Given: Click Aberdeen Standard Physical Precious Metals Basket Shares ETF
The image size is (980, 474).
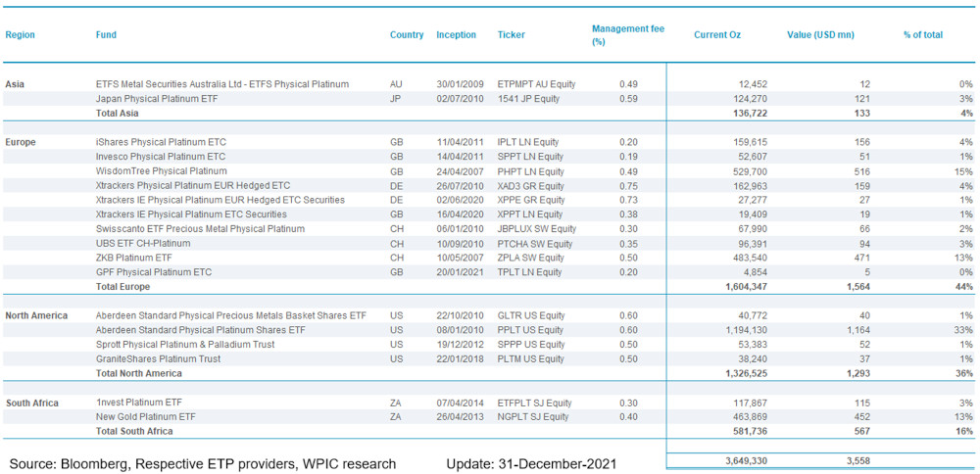Looking at the screenshot, I should [x=231, y=315].
